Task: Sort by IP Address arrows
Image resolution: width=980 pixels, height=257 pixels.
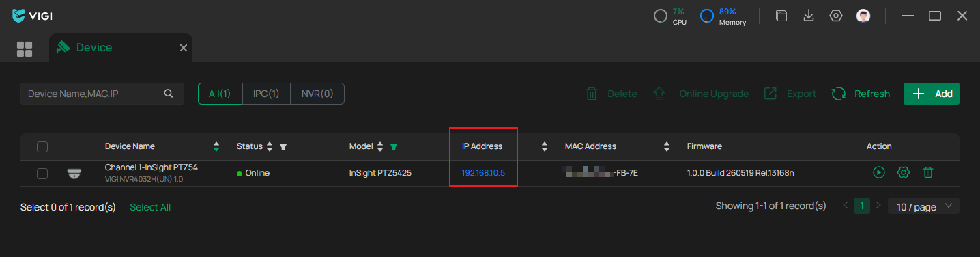Action: pyautogui.click(x=545, y=146)
